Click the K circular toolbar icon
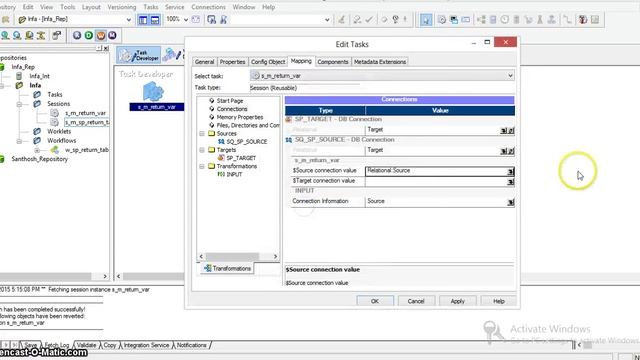The image size is (640, 360). click(x=77, y=36)
